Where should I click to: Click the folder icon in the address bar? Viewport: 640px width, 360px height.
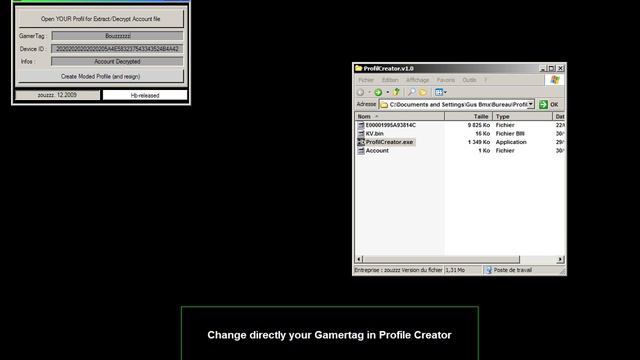(x=384, y=105)
